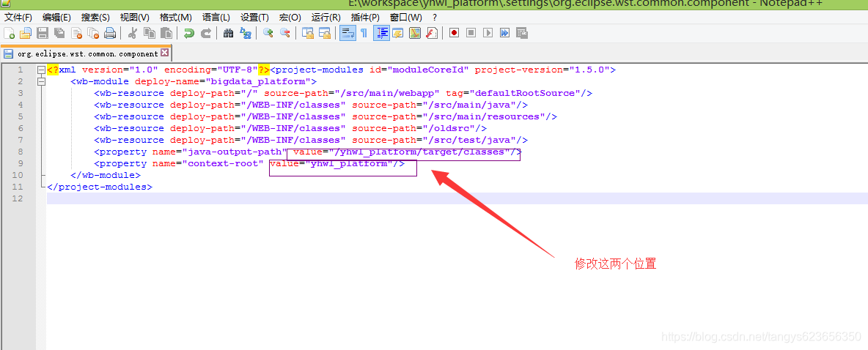This screenshot has width=868, height=350.
Task: Collapse the project-modules fold on line 1
Action: point(40,70)
